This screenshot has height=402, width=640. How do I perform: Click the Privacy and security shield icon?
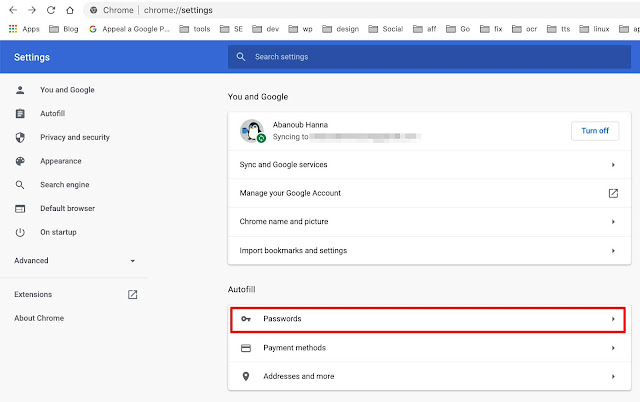click(x=19, y=137)
